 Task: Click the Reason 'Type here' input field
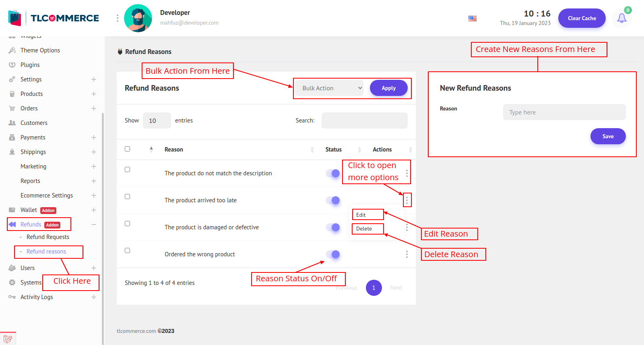point(564,112)
